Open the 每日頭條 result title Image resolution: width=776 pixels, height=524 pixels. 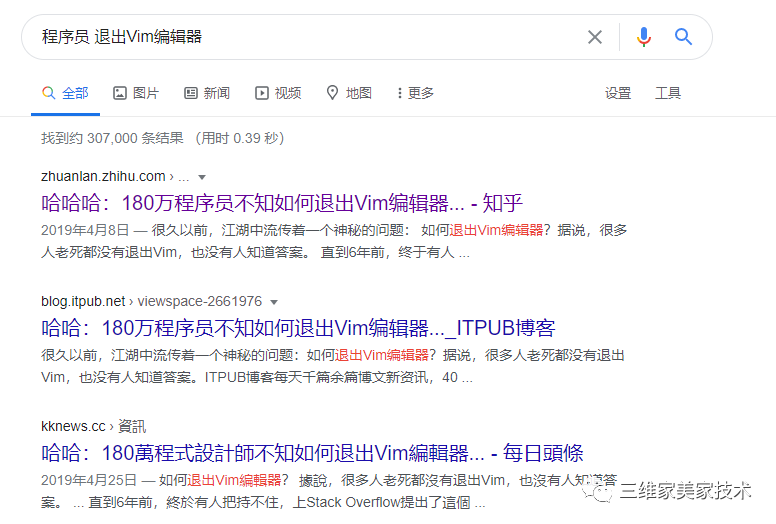[312, 453]
